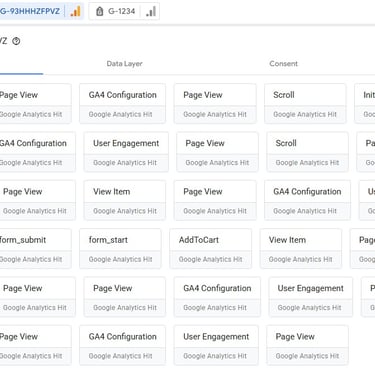The width and height of the screenshot is (375, 375).
Task: Select the AddToCart hit card
Action: (x=211, y=249)
